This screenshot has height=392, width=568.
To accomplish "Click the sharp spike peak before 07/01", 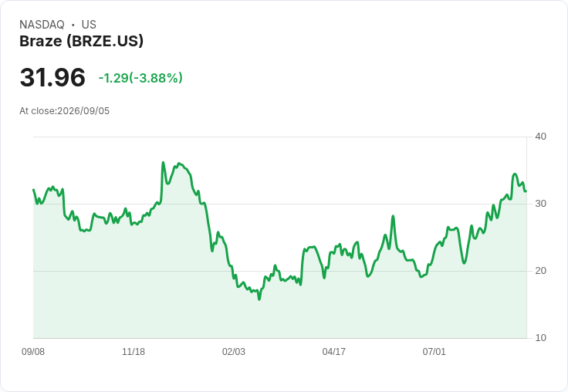I will pyautogui.click(x=393, y=216).
